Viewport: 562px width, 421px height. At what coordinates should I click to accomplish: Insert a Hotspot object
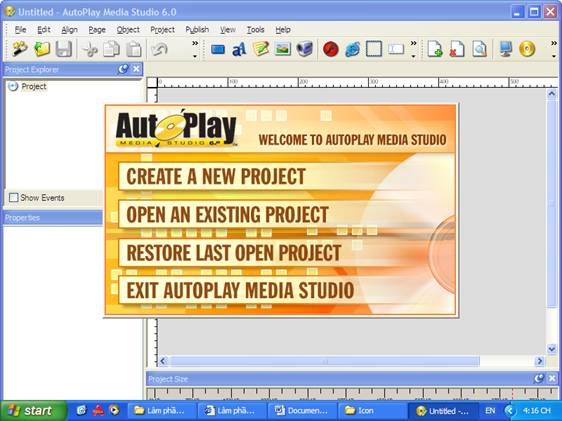(374, 49)
